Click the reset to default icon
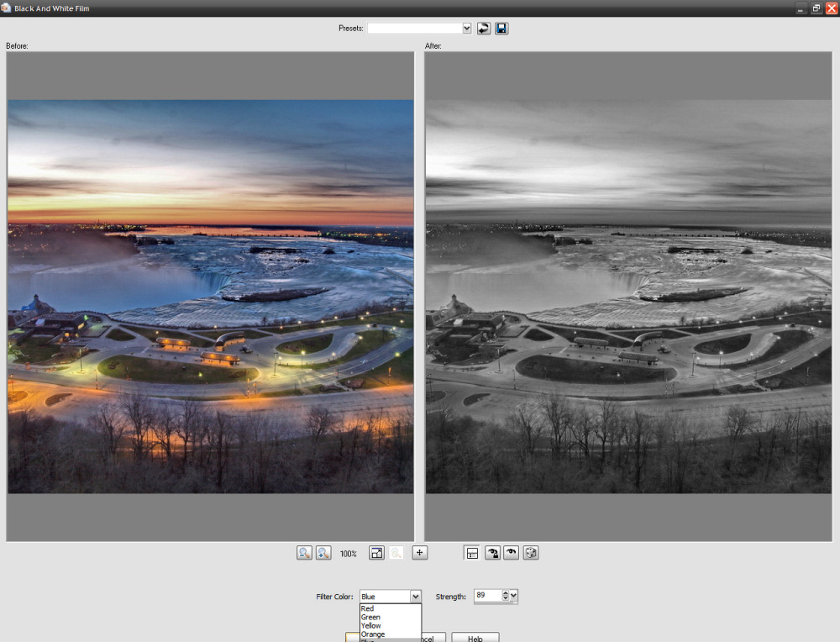840x642 pixels. (484, 29)
